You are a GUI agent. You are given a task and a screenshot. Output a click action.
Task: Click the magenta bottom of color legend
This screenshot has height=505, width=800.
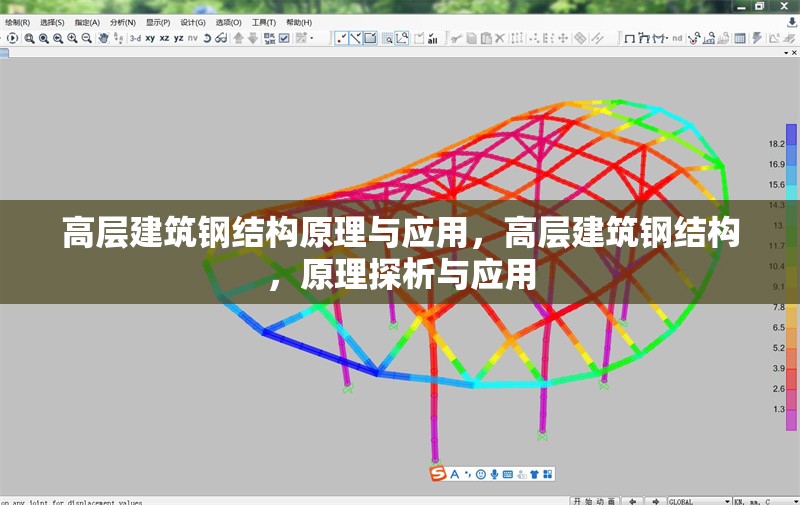tap(791, 421)
